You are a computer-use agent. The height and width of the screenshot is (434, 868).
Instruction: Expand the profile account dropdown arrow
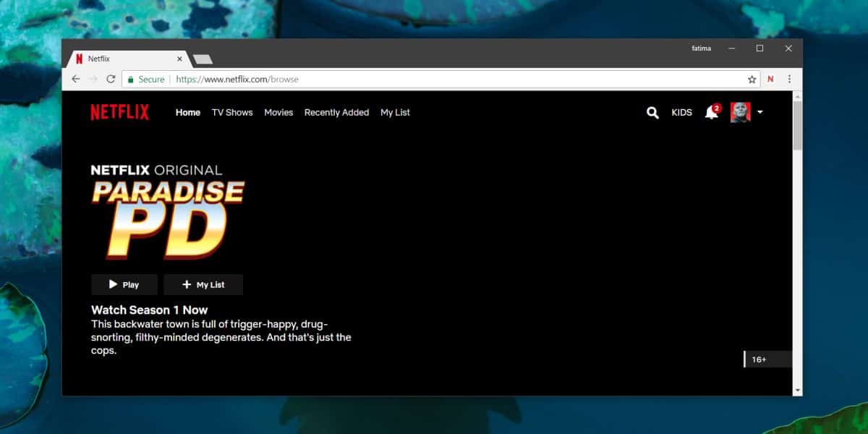(x=759, y=113)
